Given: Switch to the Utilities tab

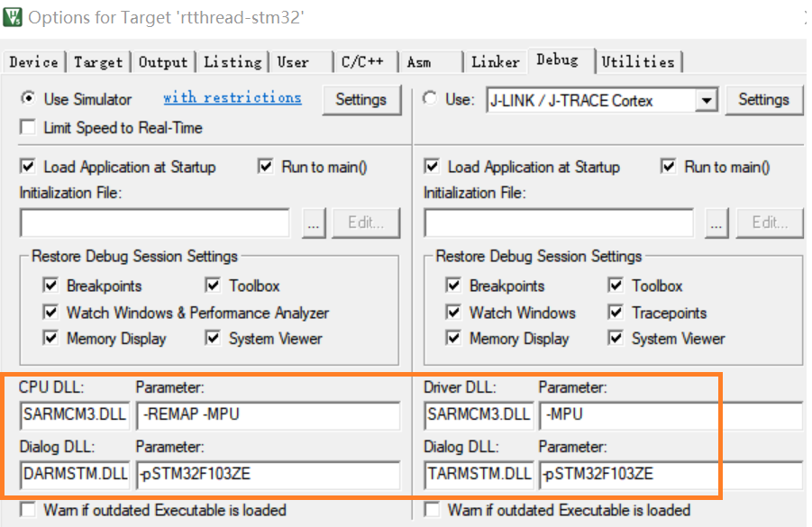Looking at the screenshot, I should pyautogui.click(x=640, y=62).
